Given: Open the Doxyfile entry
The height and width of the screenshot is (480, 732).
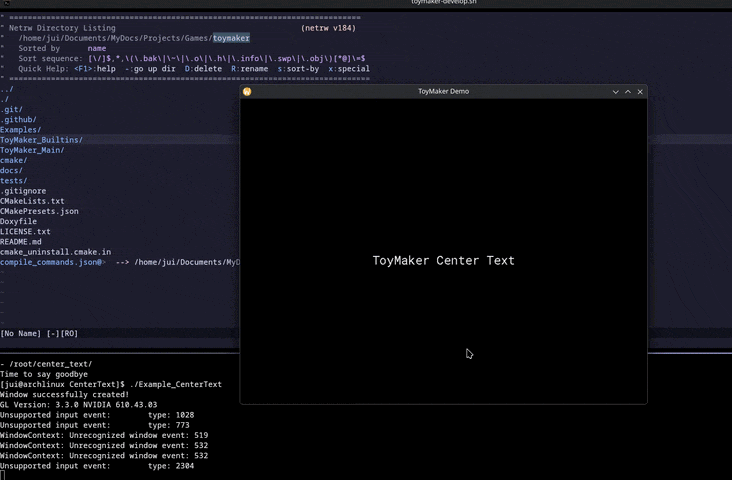Looking at the screenshot, I should [x=18, y=221].
